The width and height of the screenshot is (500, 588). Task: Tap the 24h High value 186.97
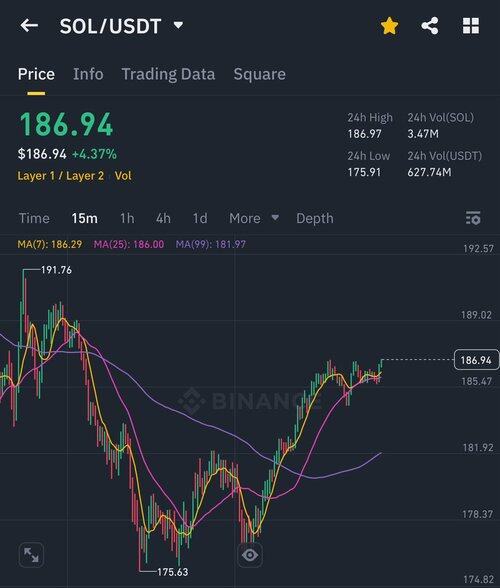pos(364,134)
